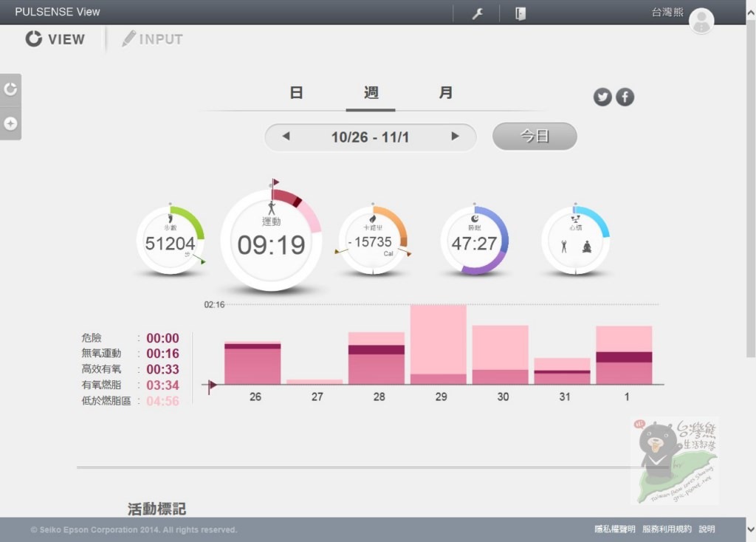The height and width of the screenshot is (542, 756).
Task: Click the standing figure mood icon
Action: coord(564,247)
